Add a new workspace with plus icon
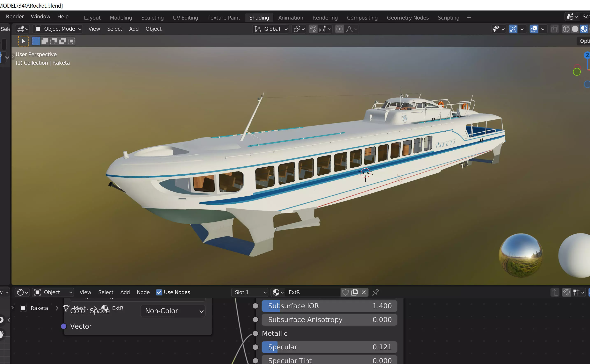 469,18
